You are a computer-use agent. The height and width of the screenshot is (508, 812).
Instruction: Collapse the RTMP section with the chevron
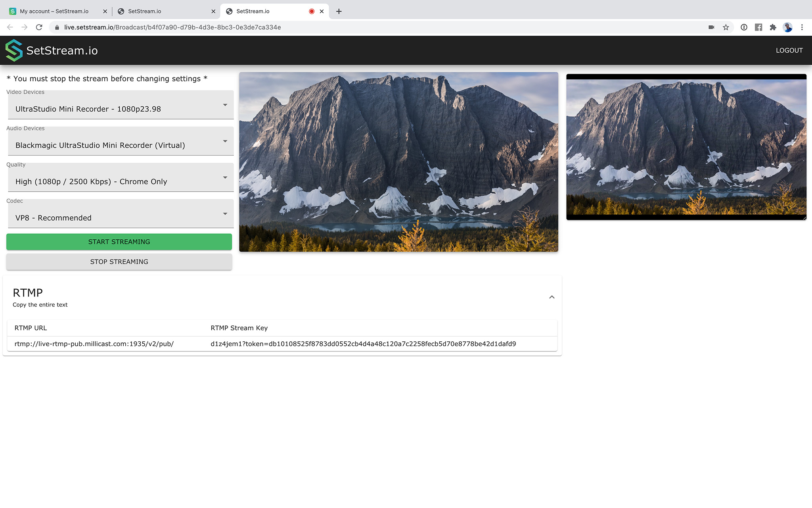coord(552,297)
